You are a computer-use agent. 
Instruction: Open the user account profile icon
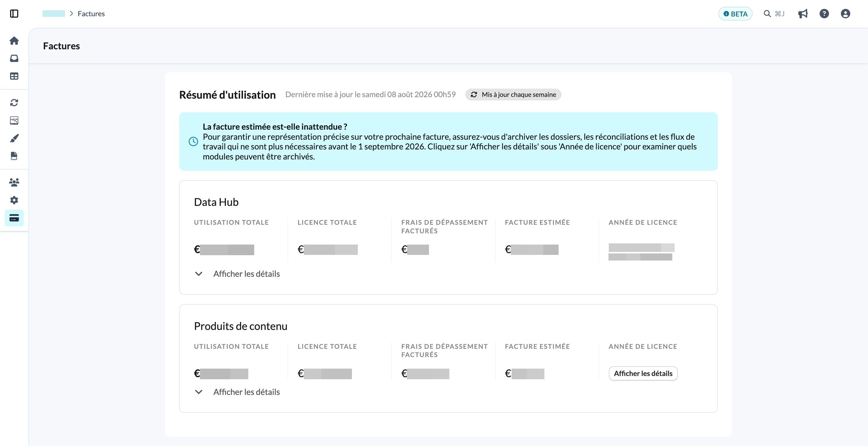pos(846,14)
